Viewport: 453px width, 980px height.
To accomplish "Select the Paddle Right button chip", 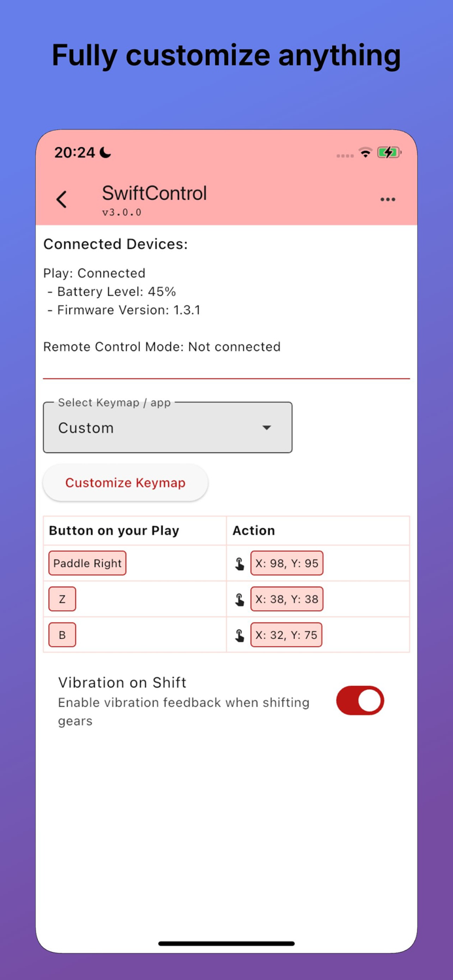I will (87, 563).
